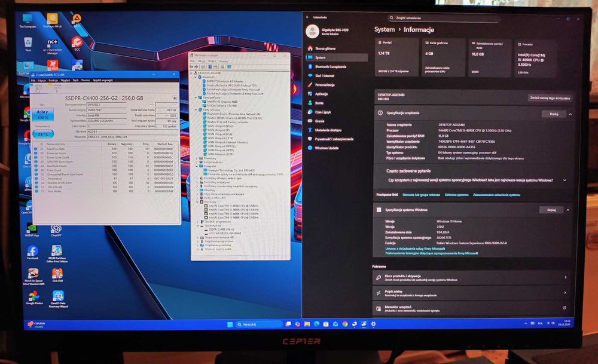Open Ochrona systemu link
Screen dimensions: 598x364
(x=456, y=195)
